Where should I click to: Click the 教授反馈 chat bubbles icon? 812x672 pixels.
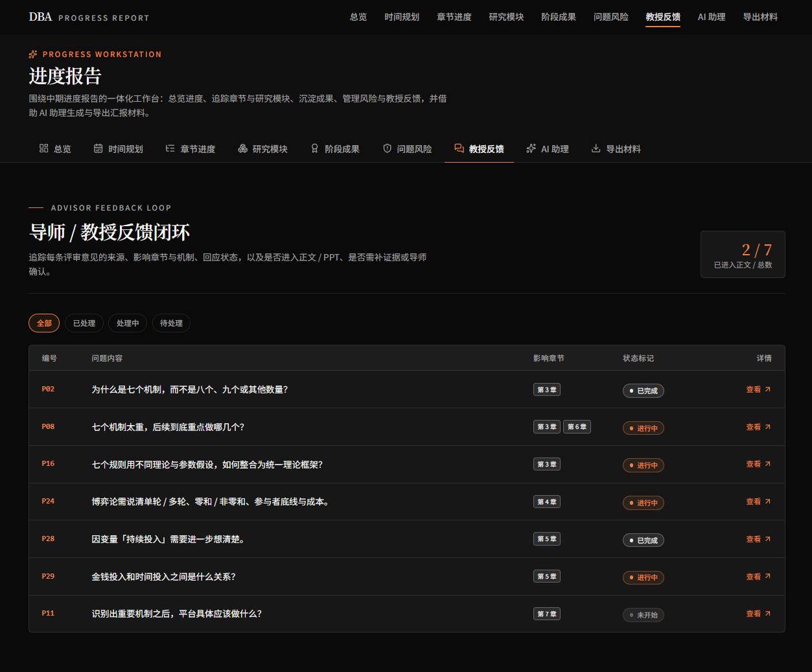(x=459, y=148)
